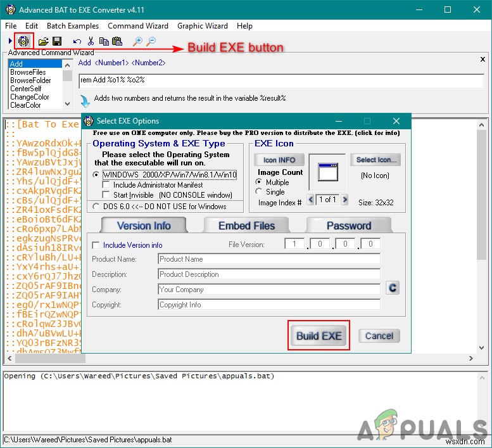492x448 pixels.
Task: Click the Icon INFO button
Action: (x=279, y=160)
